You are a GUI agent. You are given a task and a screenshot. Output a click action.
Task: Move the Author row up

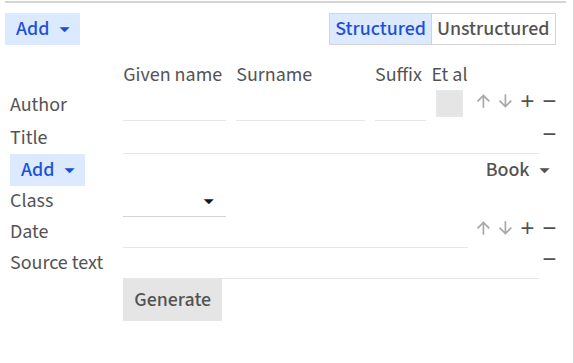pos(483,101)
